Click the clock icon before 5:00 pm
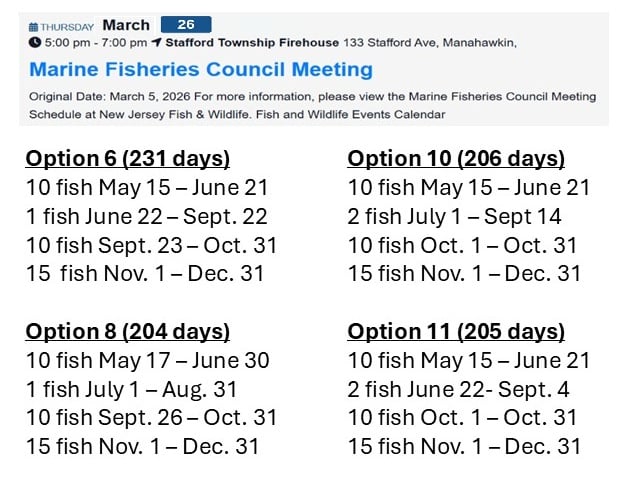619x486 pixels. coord(35,42)
